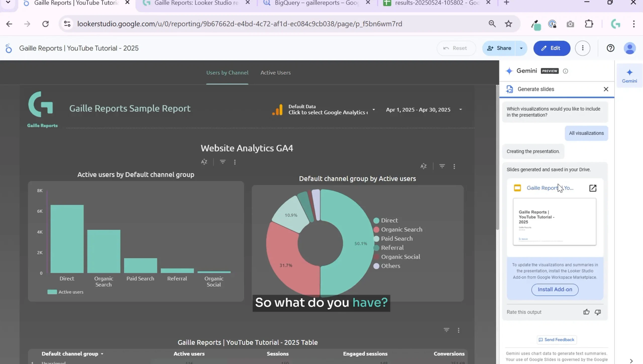Open the color picker extension icon

[x=536, y=25]
